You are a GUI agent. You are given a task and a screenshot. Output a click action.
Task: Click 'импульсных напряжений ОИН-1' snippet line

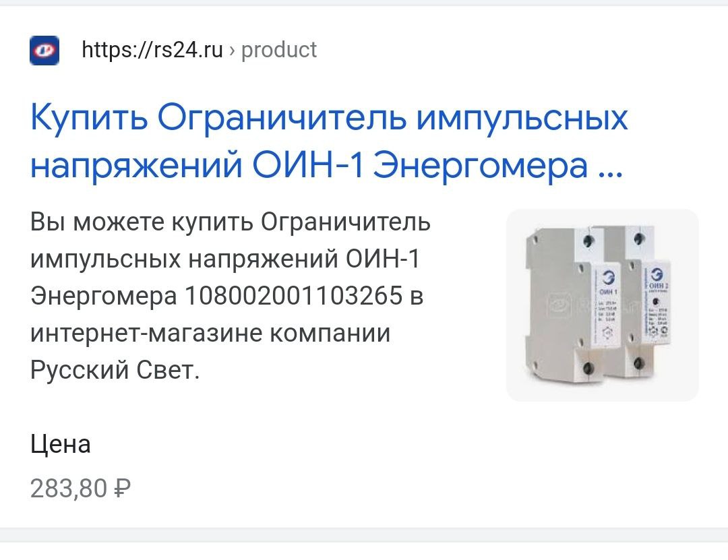[x=225, y=259]
